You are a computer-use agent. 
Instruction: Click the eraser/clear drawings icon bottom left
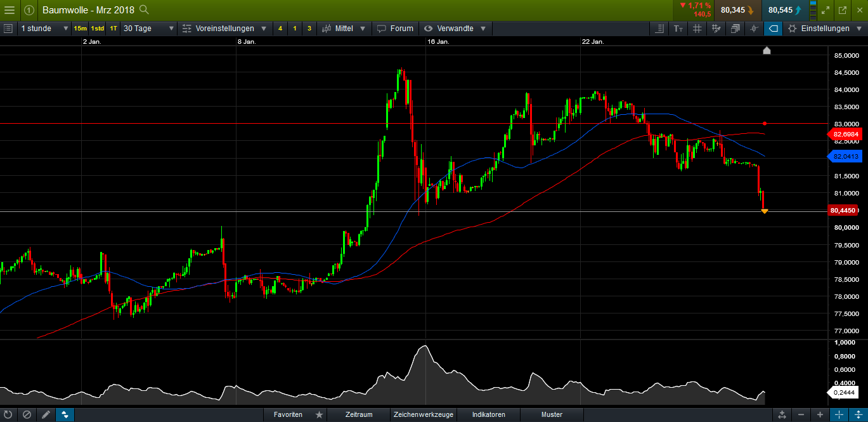pyautogui.click(x=26, y=414)
